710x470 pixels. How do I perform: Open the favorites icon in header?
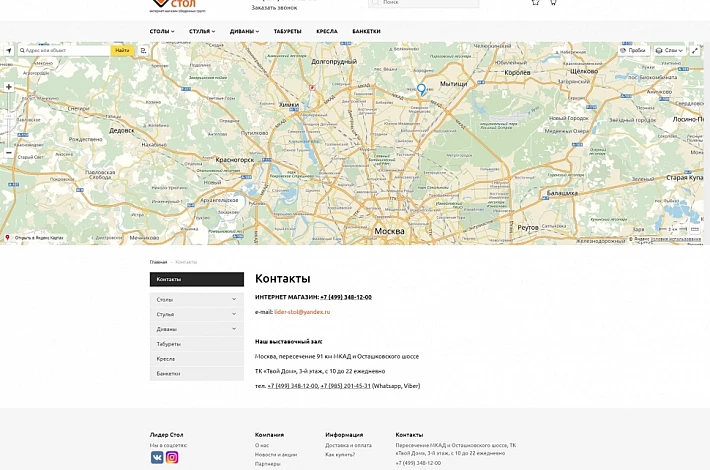tap(535, 2)
